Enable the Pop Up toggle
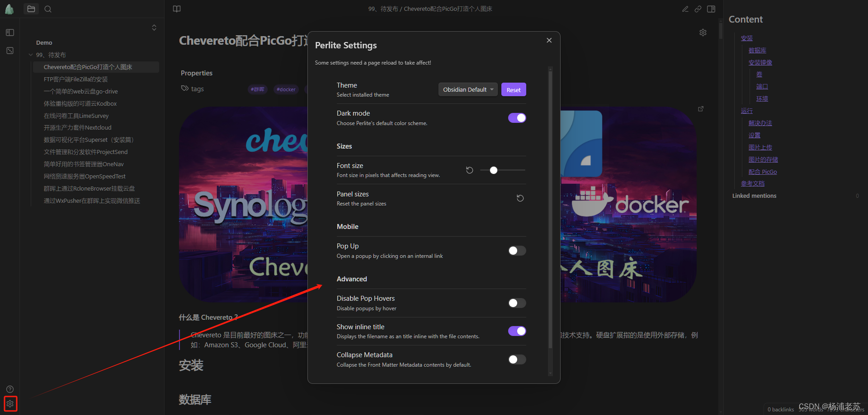Image resolution: width=868 pixels, height=415 pixels. [517, 251]
